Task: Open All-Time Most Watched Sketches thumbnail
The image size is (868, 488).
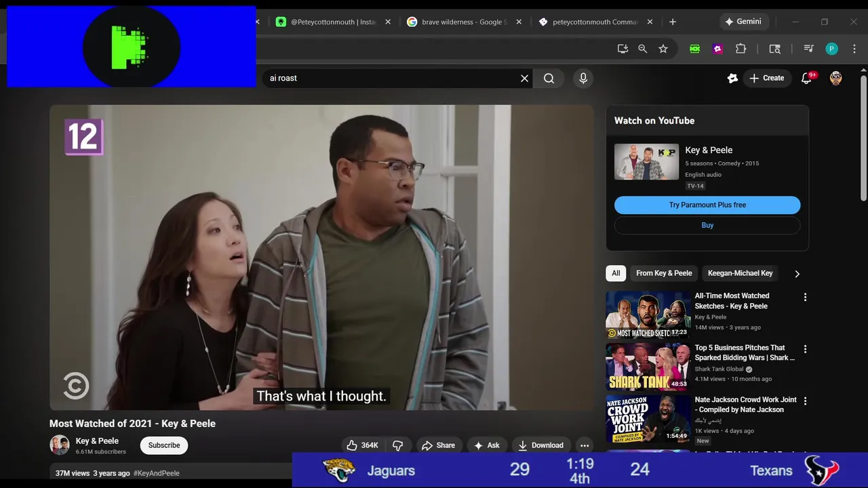Action: pyautogui.click(x=648, y=315)
